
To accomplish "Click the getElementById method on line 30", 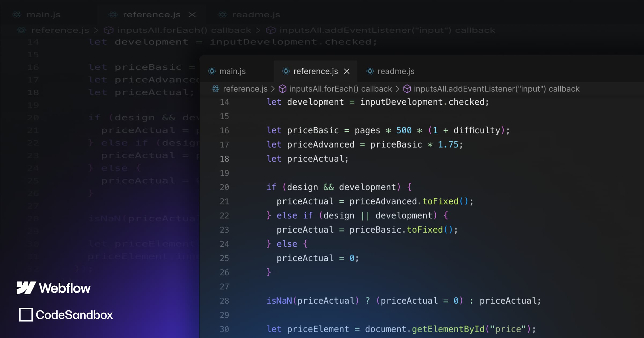I will pos(448,329).
